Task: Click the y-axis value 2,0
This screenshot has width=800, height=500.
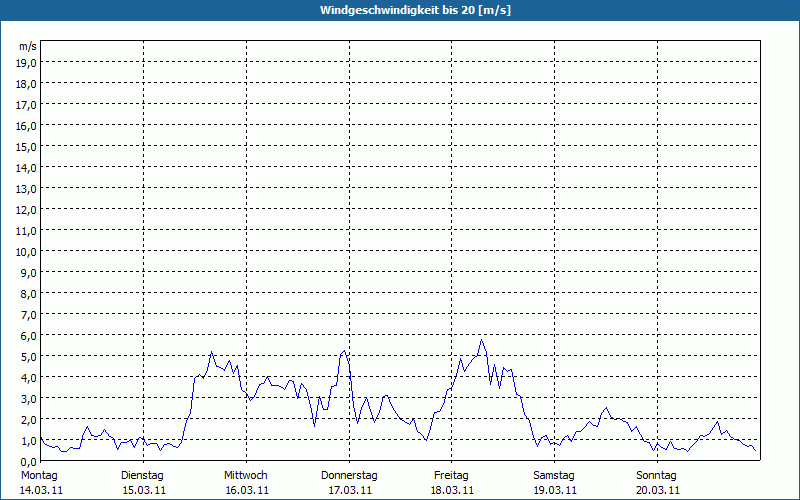Action: click(28, 419)
